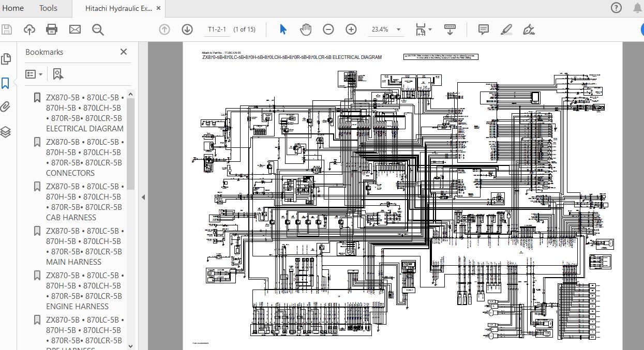
Task: Switch to the Tools tab
Action: (48, 8)
